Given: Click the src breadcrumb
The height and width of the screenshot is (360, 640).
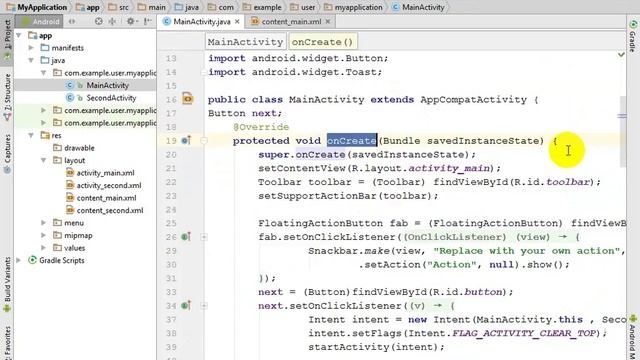Looking at the screenshot, I should pyautogui.click(x=119, y=7).
